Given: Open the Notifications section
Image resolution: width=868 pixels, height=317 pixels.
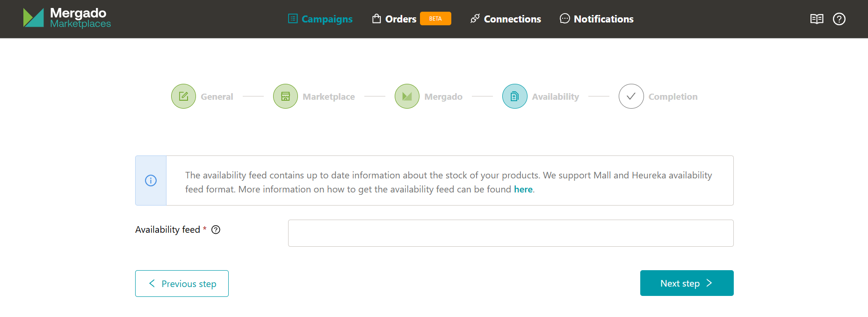Looking at the screenshot, I should tap(597, 19).
